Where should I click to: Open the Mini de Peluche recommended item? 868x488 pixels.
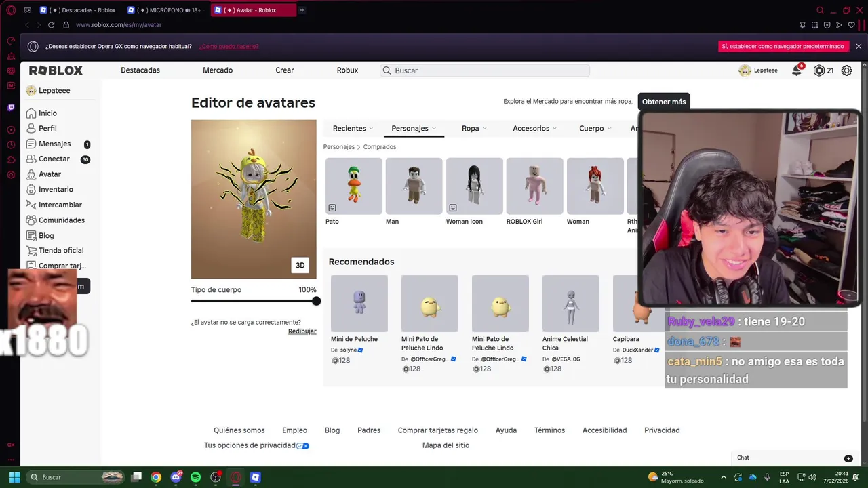[359, 304]
